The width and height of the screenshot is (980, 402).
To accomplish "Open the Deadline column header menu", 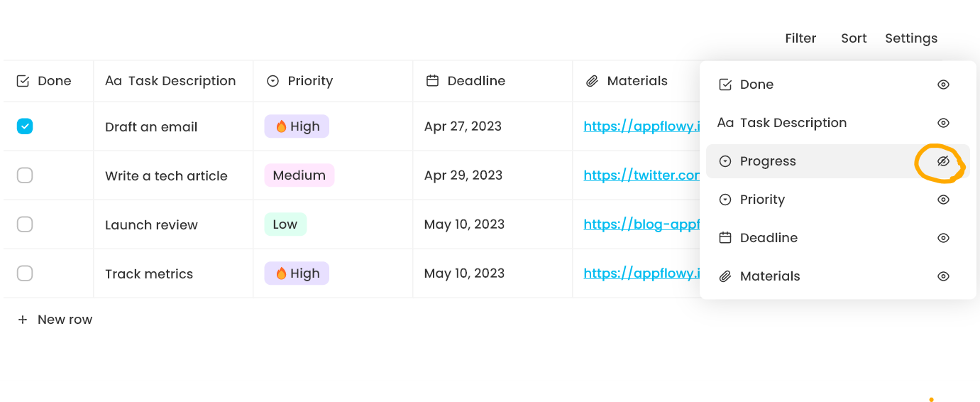I will (x=475, y=81).
